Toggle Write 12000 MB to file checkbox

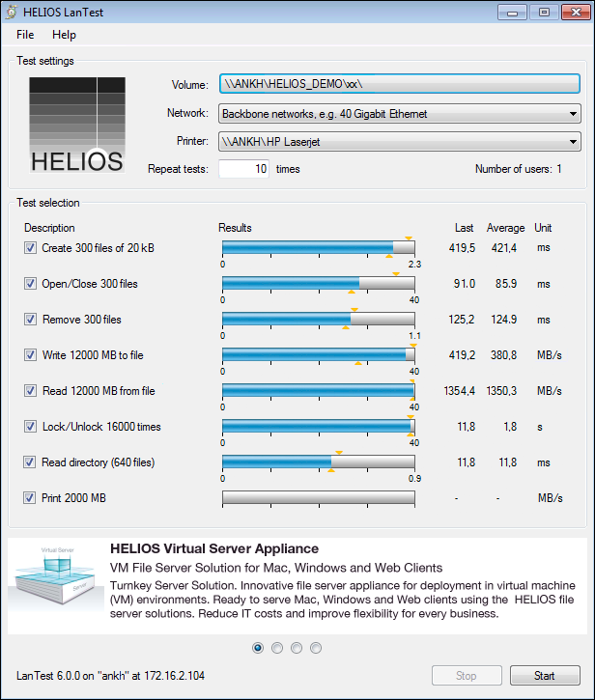coord(30,355)
